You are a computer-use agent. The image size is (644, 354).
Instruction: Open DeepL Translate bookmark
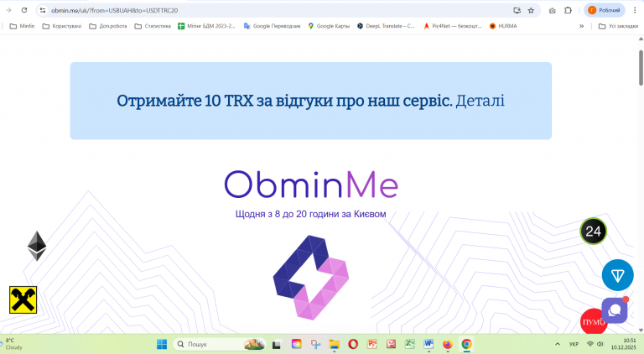click(386, 26)
